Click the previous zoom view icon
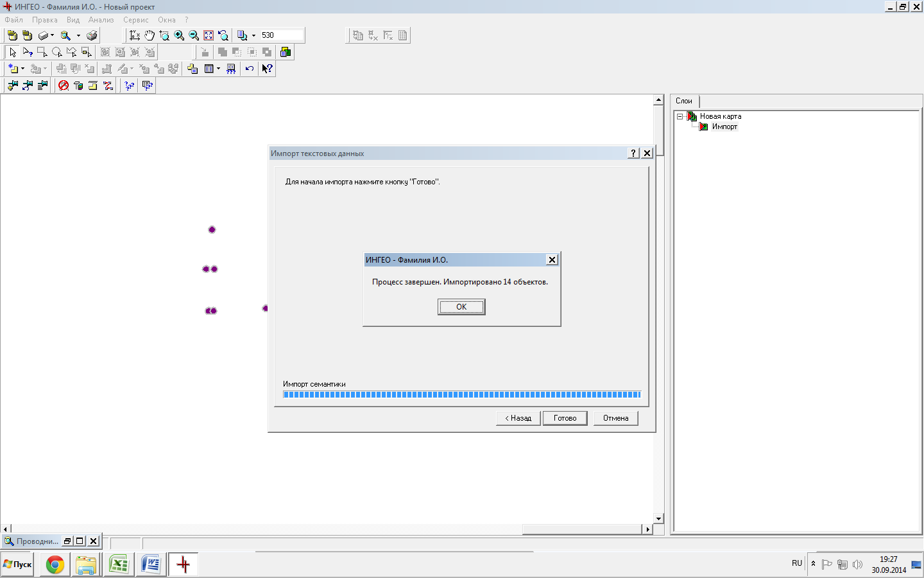 [x=223, y=35]
